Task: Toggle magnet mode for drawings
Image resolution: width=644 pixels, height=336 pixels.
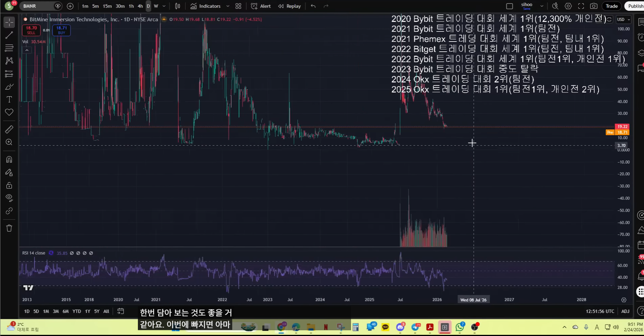Action: coord(9,159)
